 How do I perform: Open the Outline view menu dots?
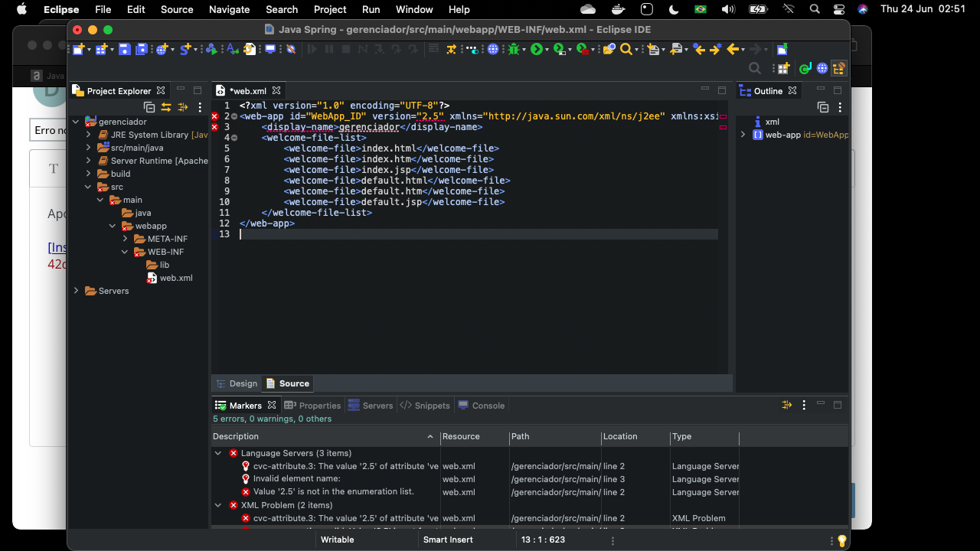click(840, 107)
